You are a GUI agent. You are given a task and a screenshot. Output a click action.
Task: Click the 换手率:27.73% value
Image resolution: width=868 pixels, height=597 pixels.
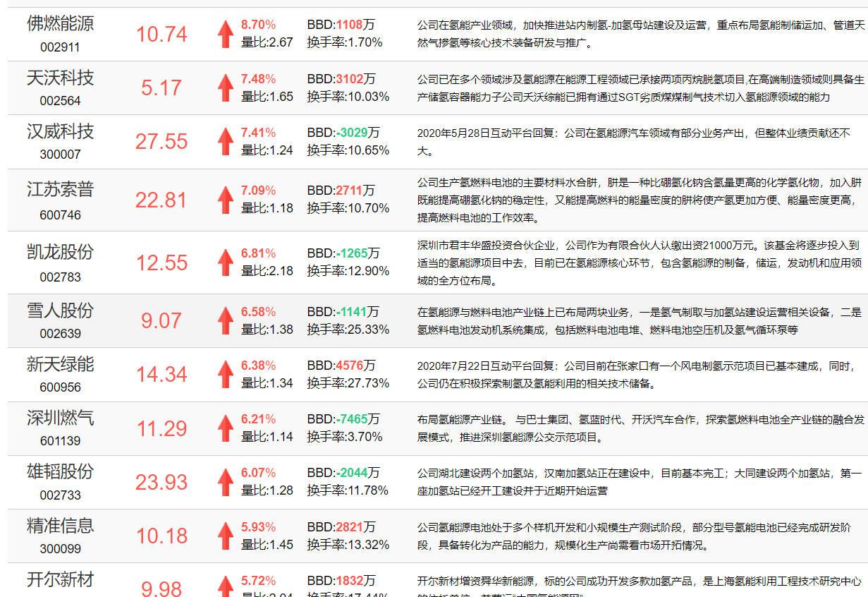[x=348, y=383]
